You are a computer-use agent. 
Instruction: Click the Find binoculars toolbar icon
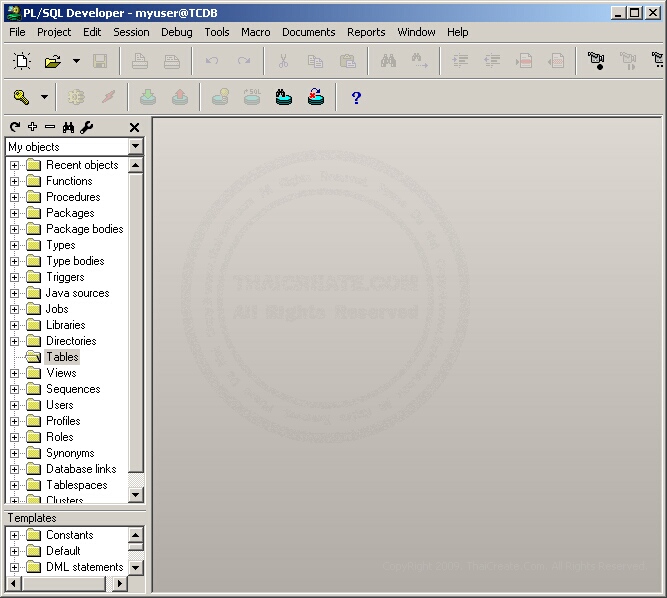[388, 61]
